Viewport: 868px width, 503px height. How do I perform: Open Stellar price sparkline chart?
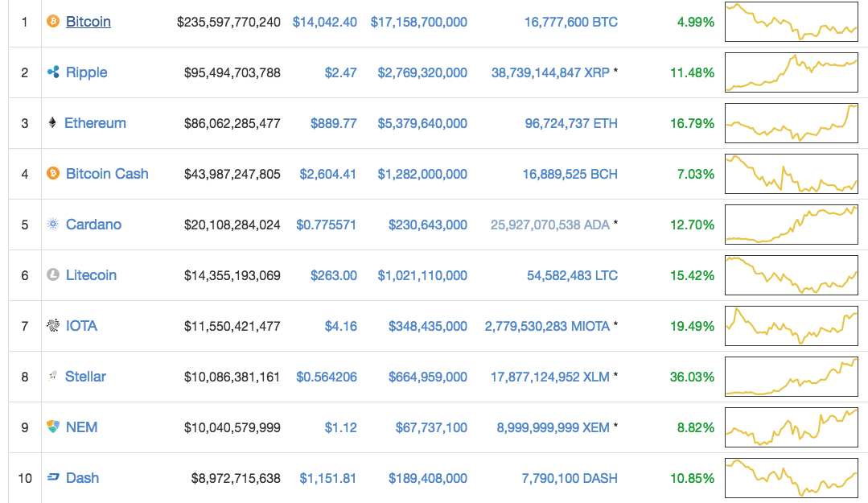pyautogui.click(x=792, y=376)
